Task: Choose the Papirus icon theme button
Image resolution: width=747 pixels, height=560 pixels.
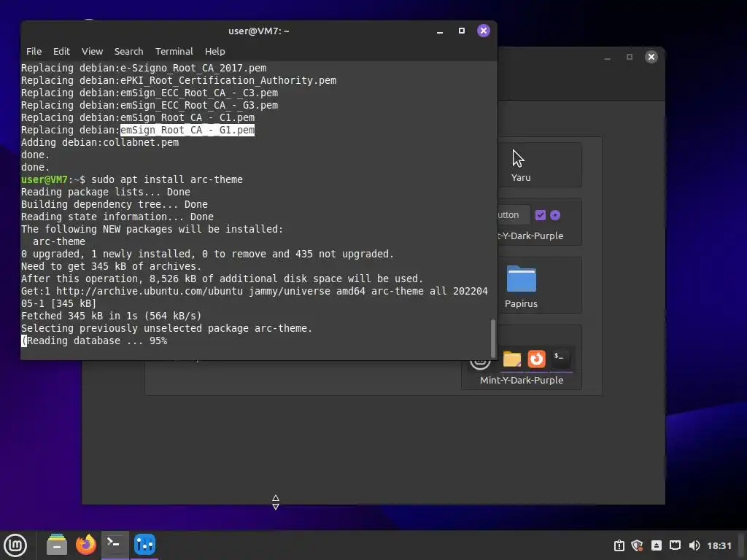Action: (539, 285)
